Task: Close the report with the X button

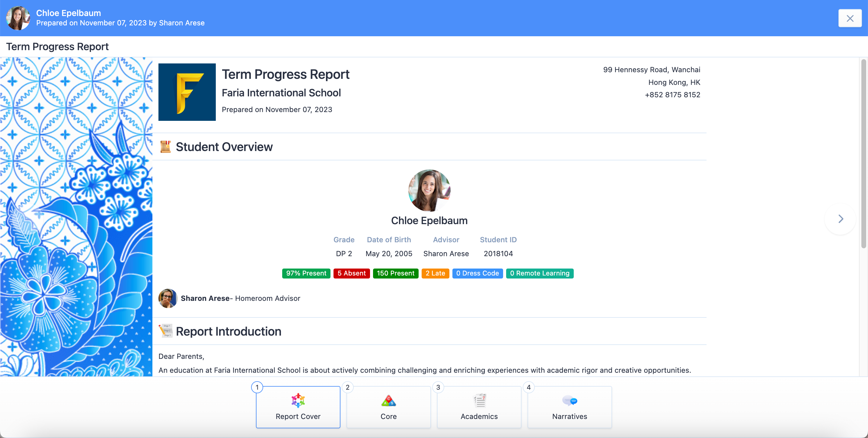Action: 850,18
